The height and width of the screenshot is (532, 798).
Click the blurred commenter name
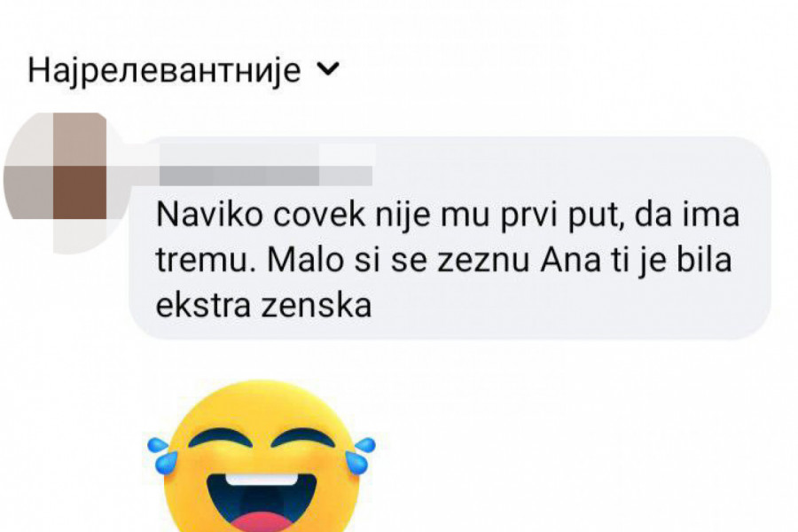point(267,165)
